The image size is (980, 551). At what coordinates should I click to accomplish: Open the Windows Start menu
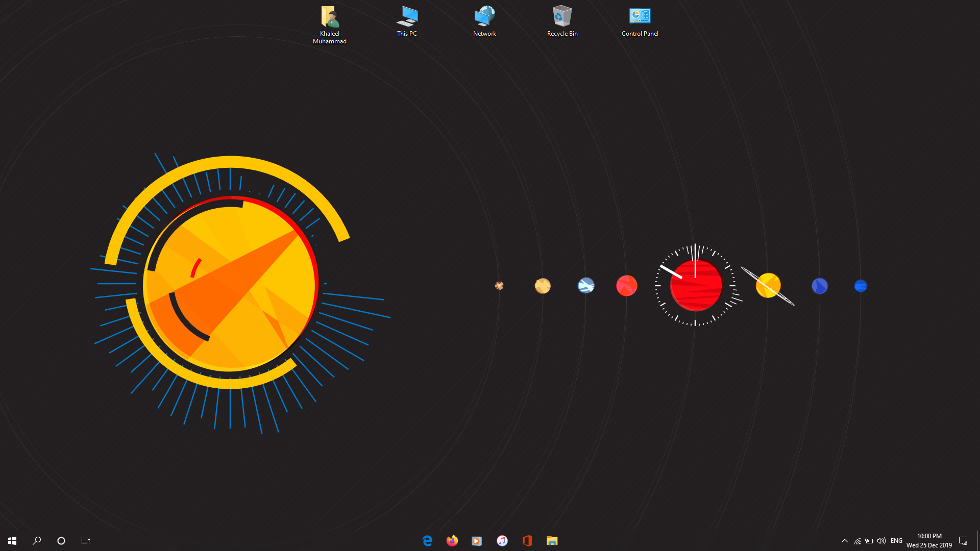[12, 540]
